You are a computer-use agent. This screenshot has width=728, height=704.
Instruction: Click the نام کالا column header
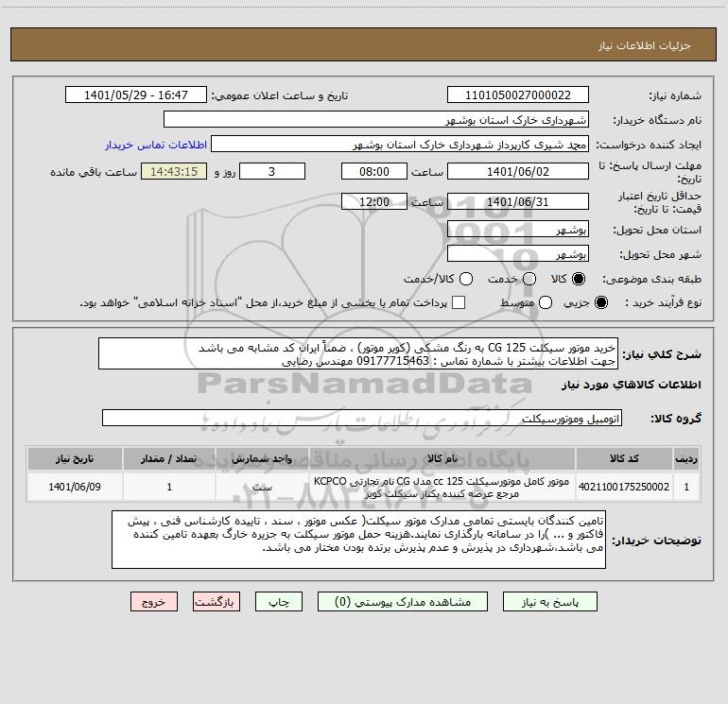coord(442,458)
